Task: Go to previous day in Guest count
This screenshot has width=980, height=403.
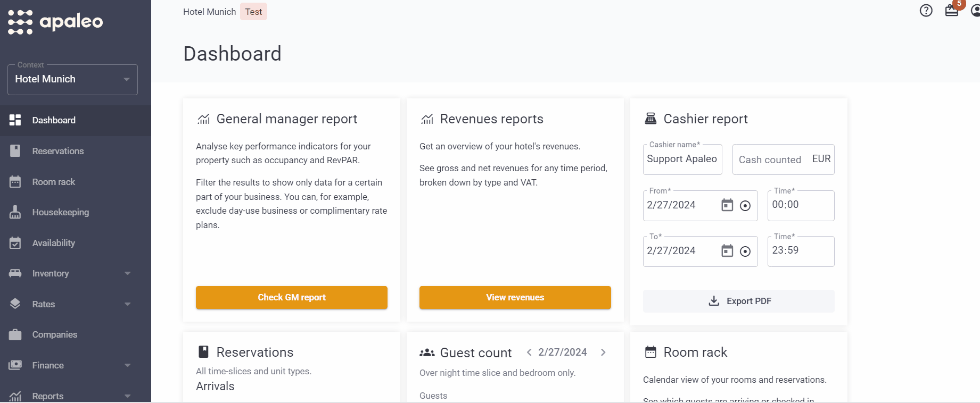Action: coord(529,352)
